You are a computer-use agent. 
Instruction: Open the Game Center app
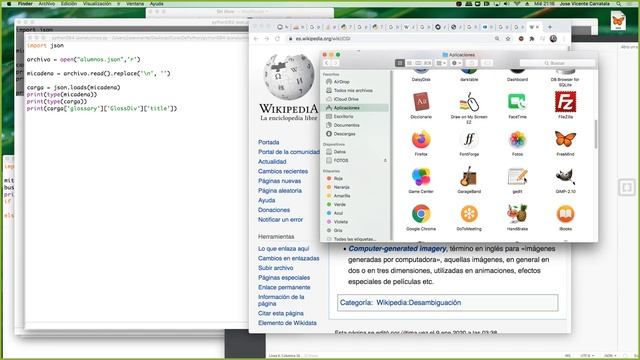pyautogui.click(x=421, y=177)
